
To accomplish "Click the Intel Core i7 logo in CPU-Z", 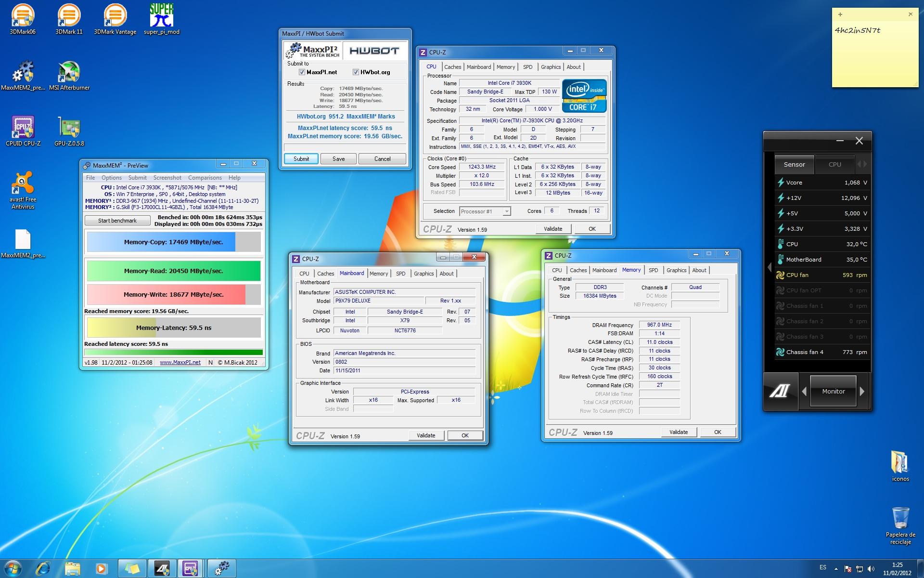I will (x=584, y=96).
